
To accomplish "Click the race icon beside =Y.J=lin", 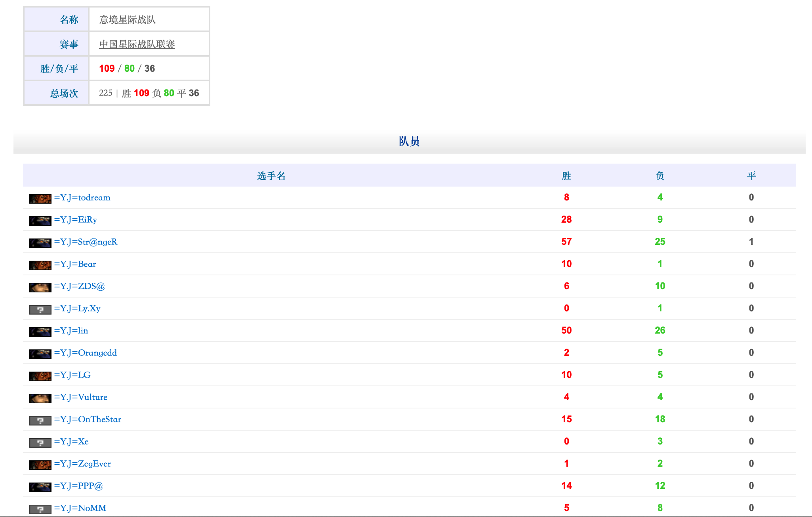I will coord(40,332).
